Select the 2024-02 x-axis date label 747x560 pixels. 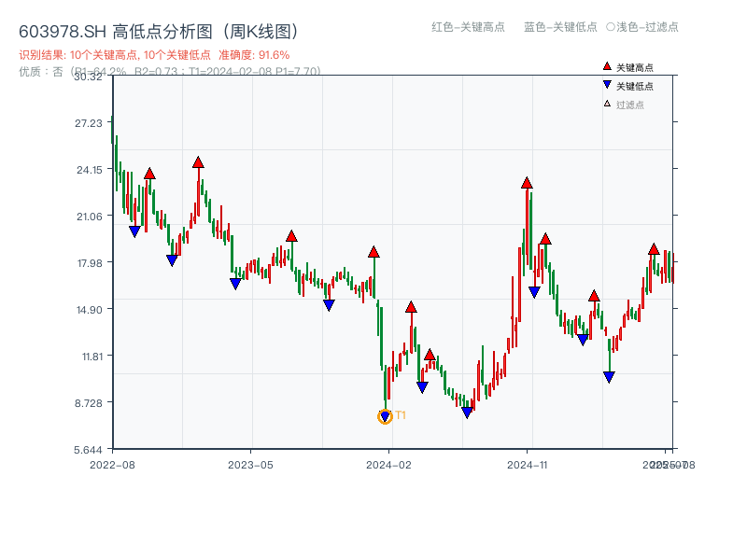pyautogui.click(x=389, y=464)
